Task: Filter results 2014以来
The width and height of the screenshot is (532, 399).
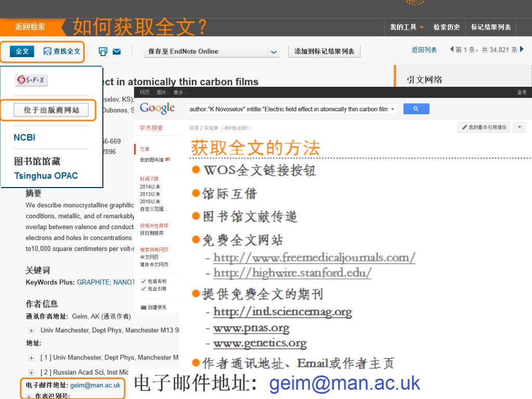Action: 150,187
